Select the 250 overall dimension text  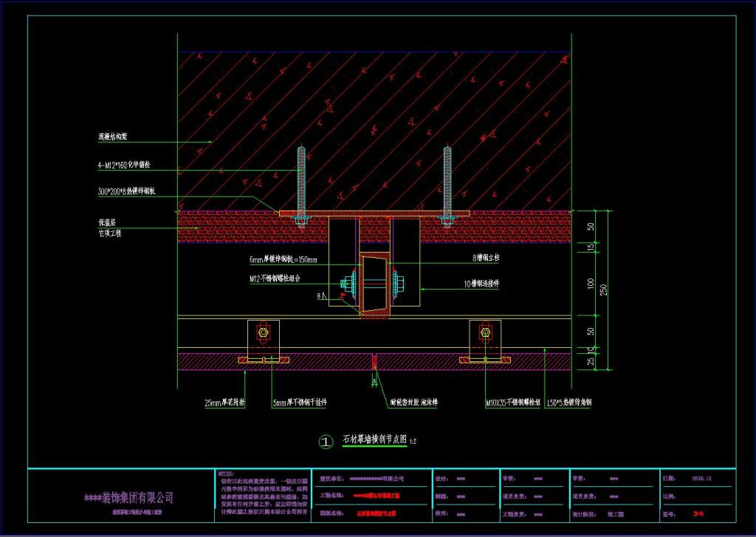604,290
